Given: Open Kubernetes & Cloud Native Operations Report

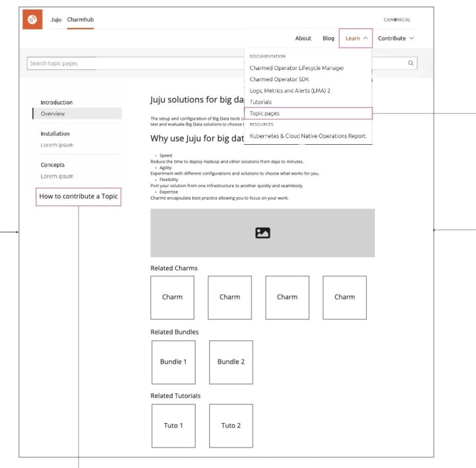Looking at the screenshot, I should tap(307, 136).
